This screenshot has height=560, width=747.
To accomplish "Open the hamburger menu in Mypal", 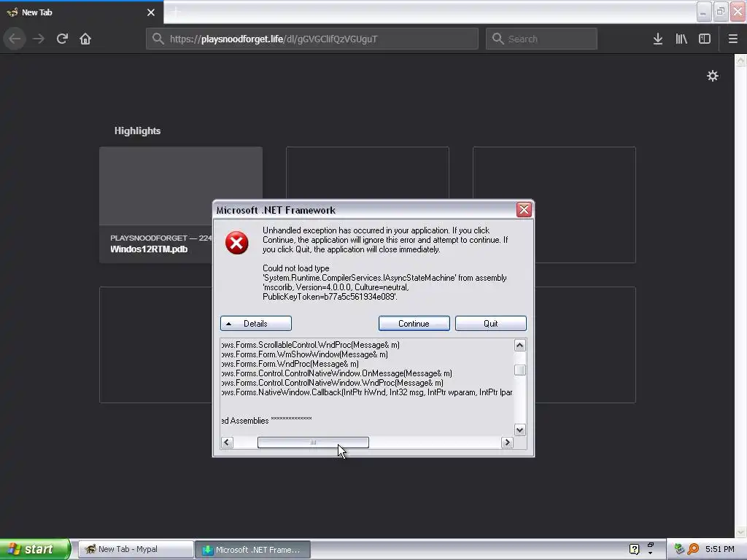I will [x=732, y=39].
